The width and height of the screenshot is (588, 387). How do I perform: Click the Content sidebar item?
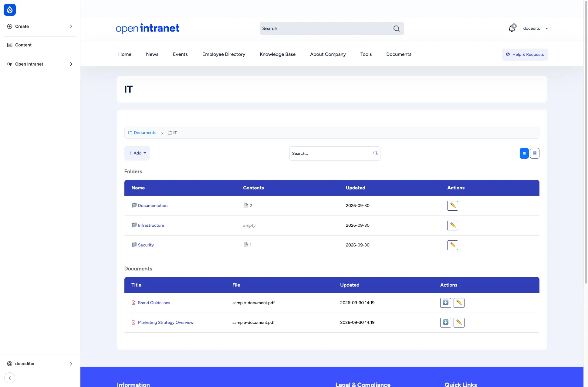[40, 45]
